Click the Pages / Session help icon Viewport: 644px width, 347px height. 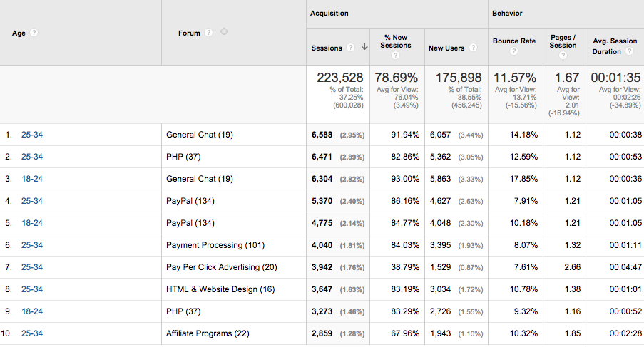pyautogui.click(x=563, y=56)
